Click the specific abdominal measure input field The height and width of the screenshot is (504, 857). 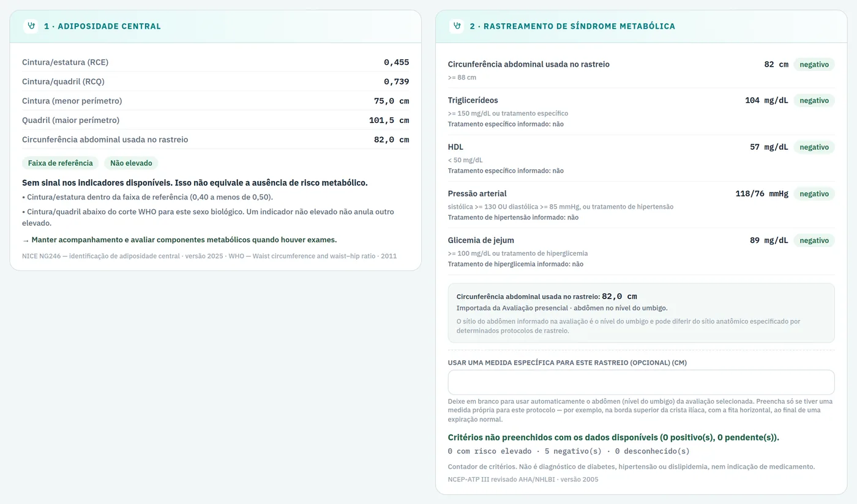click(x=641, y=382)
